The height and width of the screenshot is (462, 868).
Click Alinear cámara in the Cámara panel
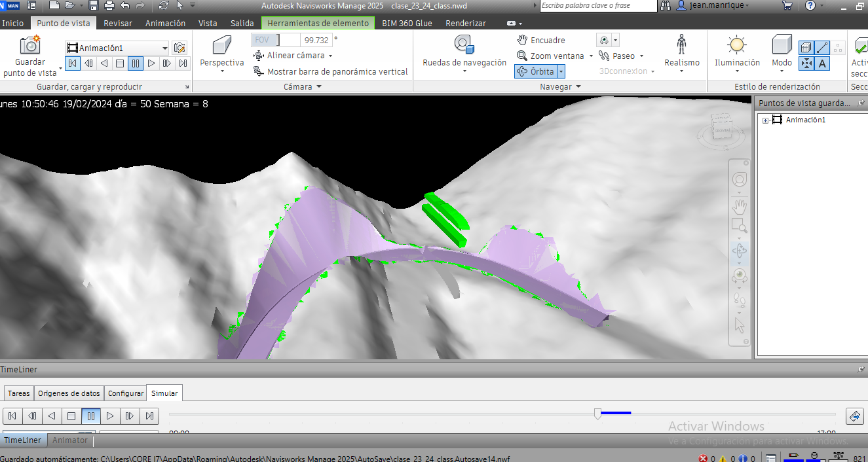point(293,56)
